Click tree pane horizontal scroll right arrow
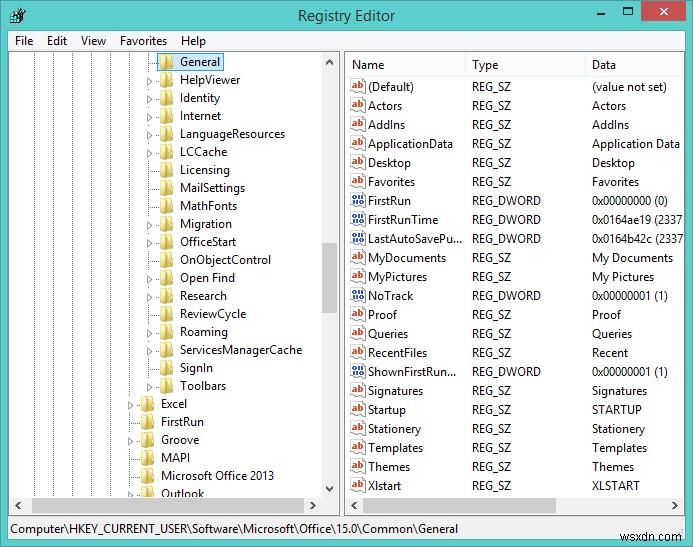Viewport: 693px width, 547px height. (x=313, y=505)
